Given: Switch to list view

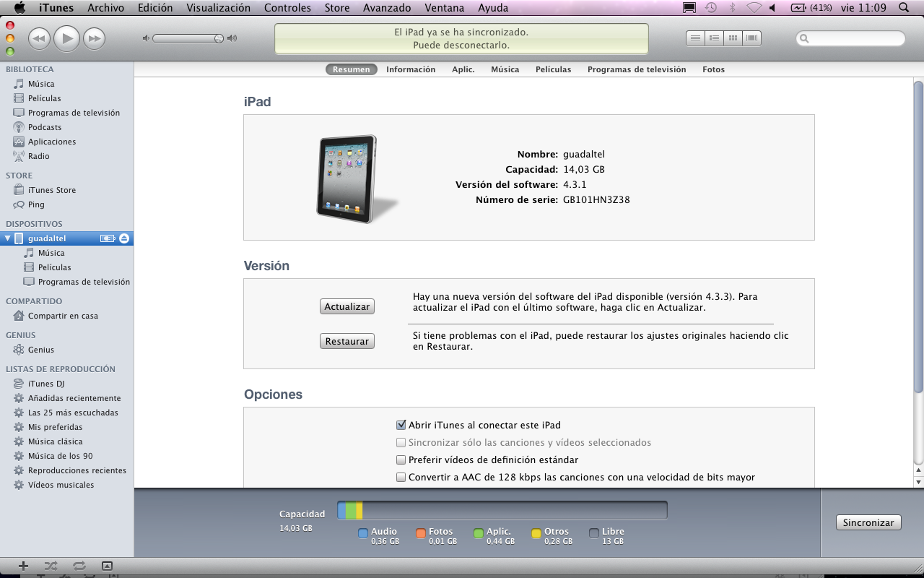Looking at the screenshot, I should [695, 38].
